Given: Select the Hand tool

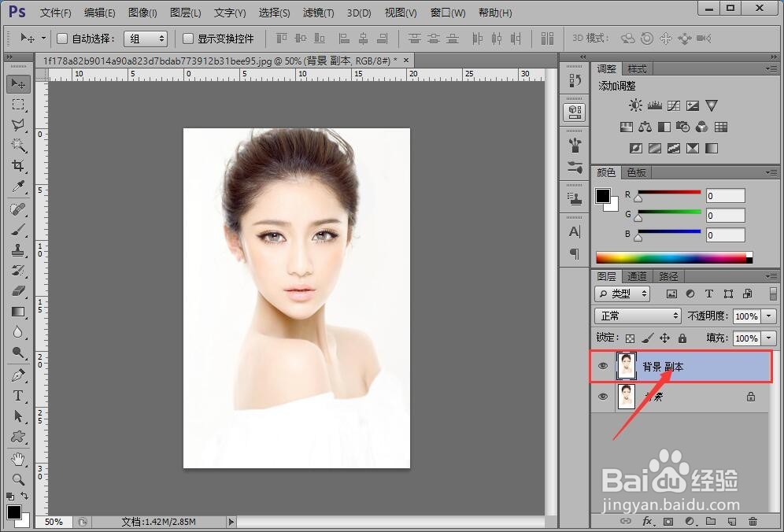Looking at the screenshot, I should (18, 458).
